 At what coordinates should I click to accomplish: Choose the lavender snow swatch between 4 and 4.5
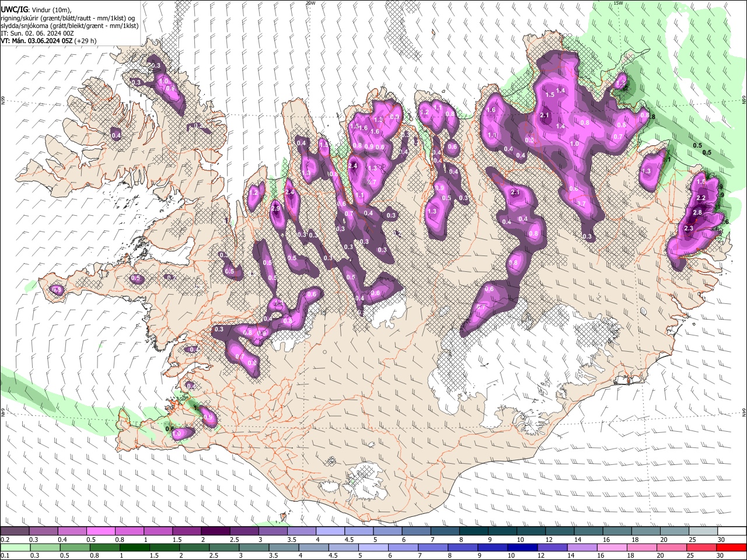(x=330, y=531)
